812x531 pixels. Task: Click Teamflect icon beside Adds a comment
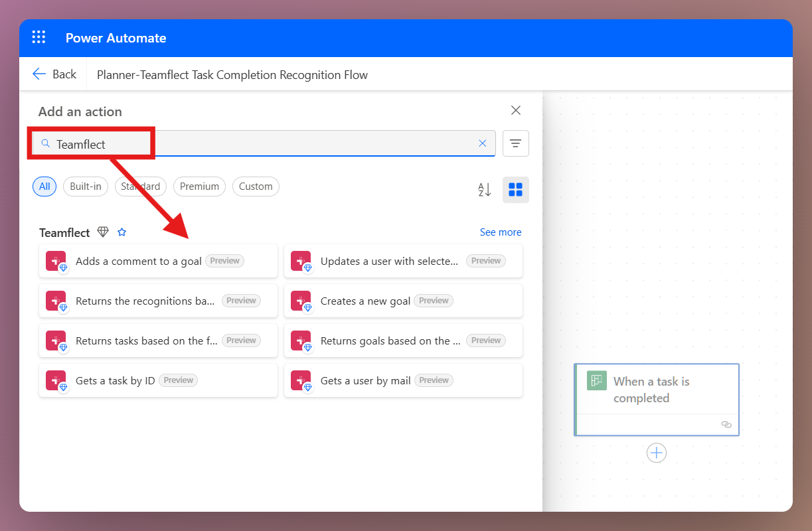(x=56, y=261)
